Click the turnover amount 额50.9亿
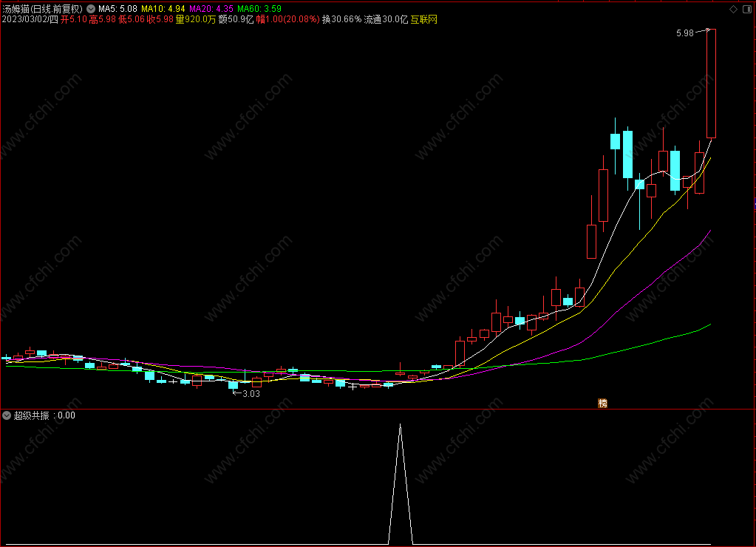Screen dimensions: 756x547 (236, 19)
